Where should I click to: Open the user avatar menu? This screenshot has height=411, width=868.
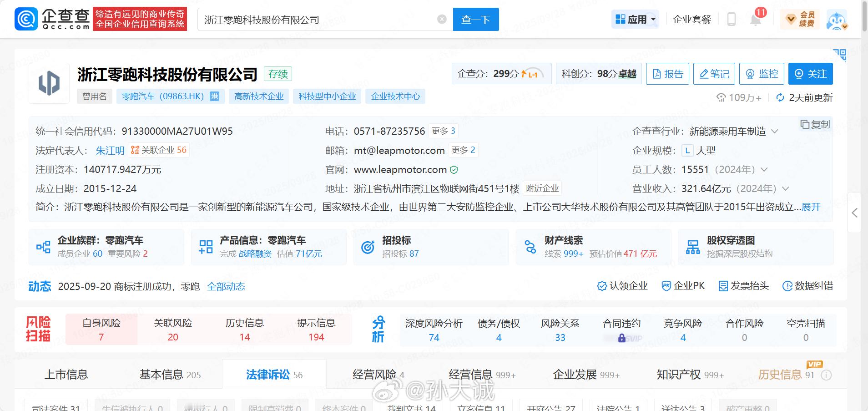click(837, 20)
